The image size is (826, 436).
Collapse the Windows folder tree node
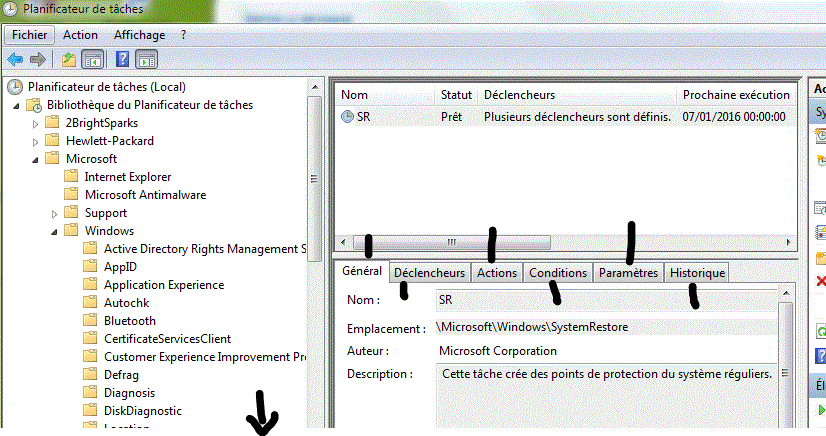[55, 231]
